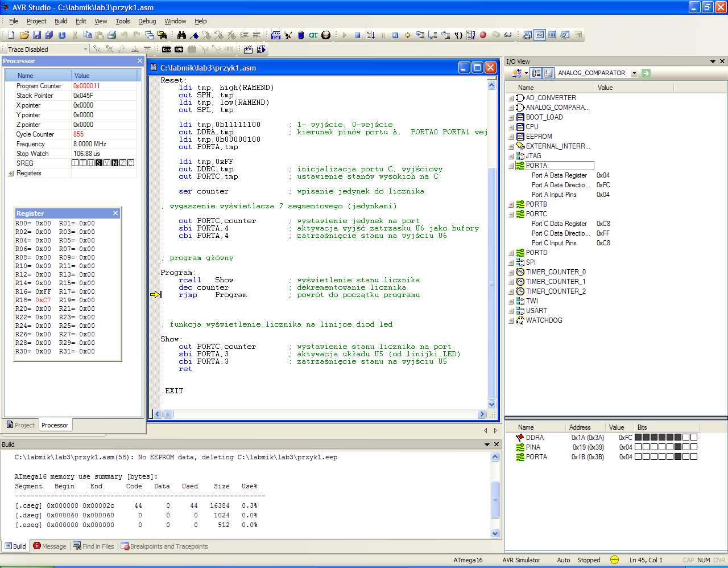Open Quickwatch with the glasses icon
Image resolution: width=728 pixels, height=568 pixels.
tap(508, 35)
